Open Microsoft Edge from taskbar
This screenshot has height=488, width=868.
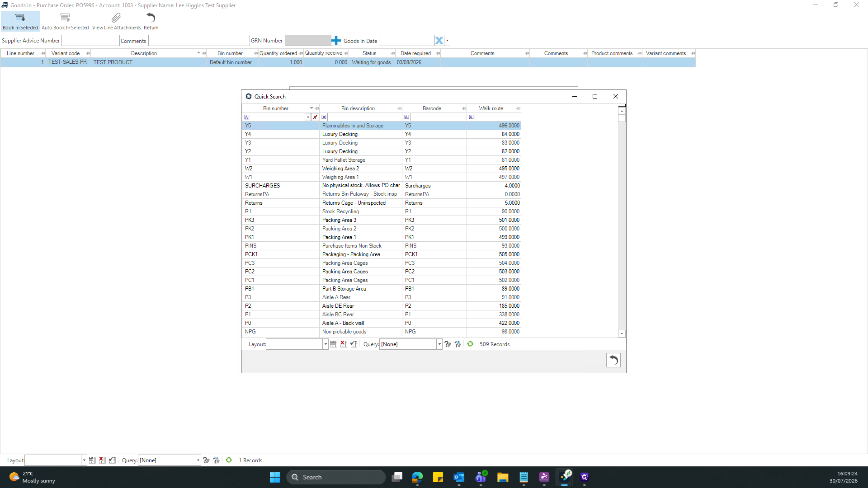tap(417, 477)
